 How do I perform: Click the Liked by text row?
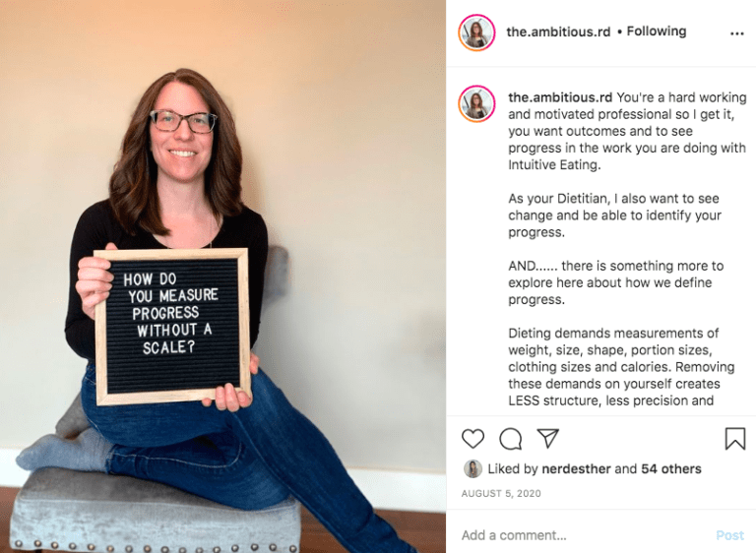[x=594, y=468]
